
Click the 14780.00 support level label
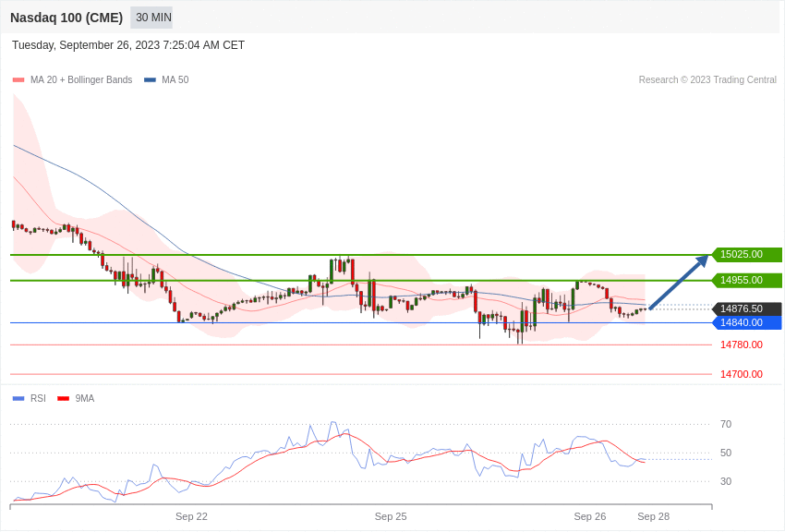[742, 345]
